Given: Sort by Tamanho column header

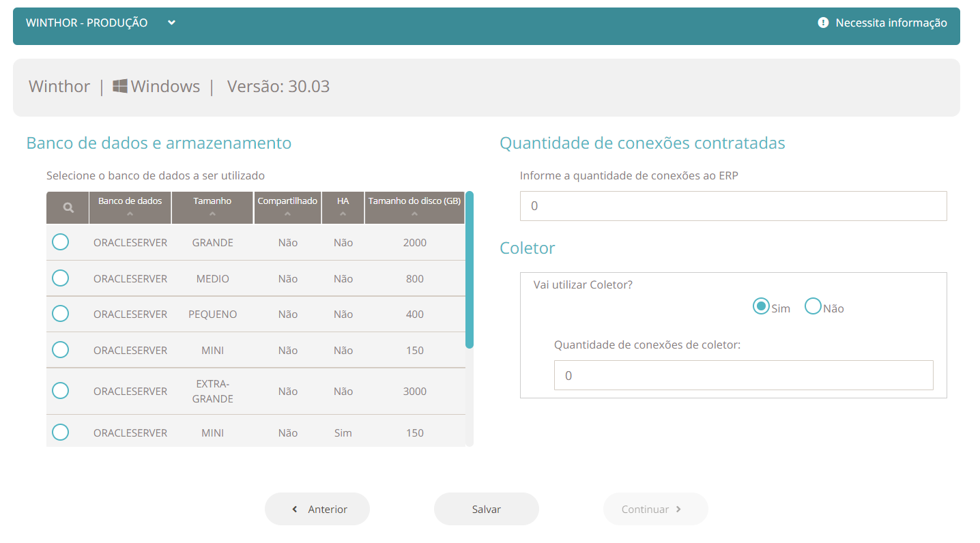Looking at the screenshot, I should pos(212,207).
